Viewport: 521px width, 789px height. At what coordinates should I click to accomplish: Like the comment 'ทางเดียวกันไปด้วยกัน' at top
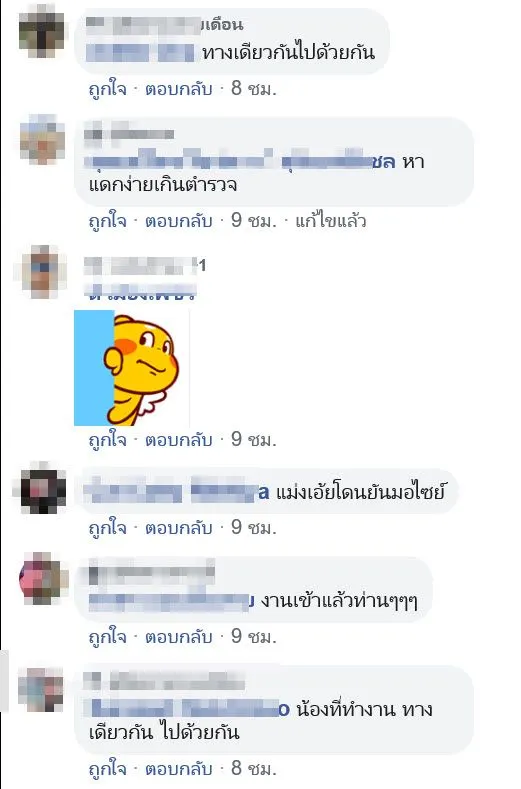point(108,89)
